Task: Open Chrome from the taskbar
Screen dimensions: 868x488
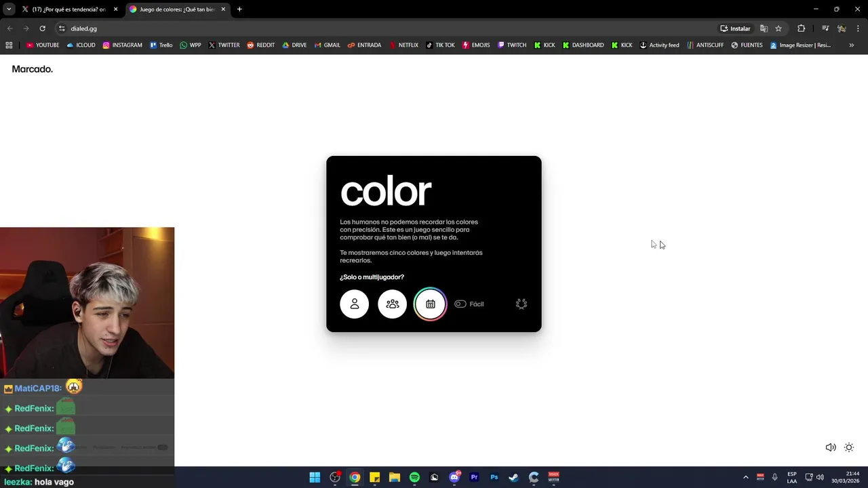Action: coord(355,477)
